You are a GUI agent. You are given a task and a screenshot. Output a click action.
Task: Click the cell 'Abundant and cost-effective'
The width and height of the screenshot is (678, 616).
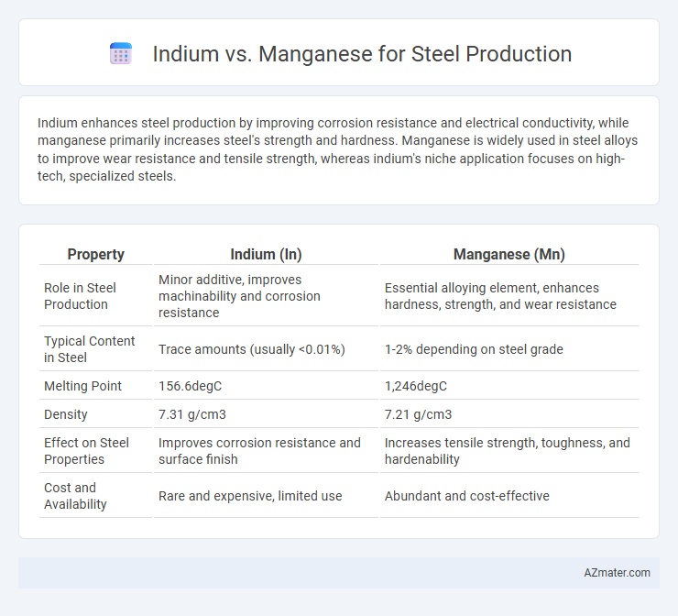pyautogui.click(x=467, y=496)
